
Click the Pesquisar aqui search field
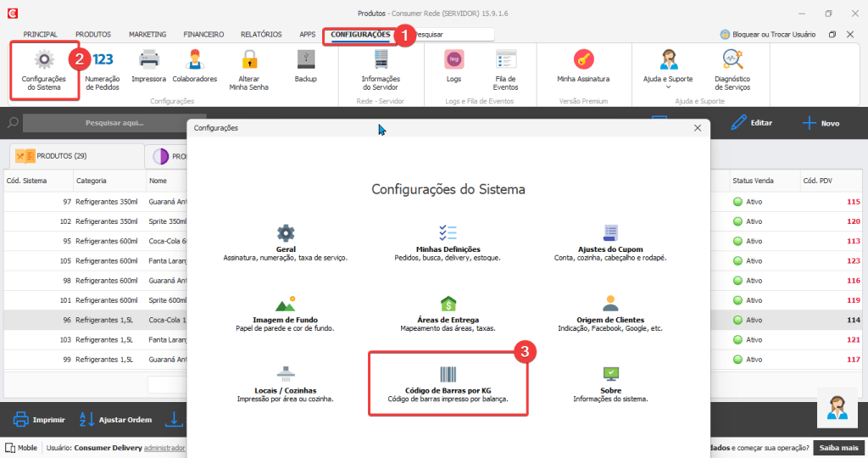[114, 123]
